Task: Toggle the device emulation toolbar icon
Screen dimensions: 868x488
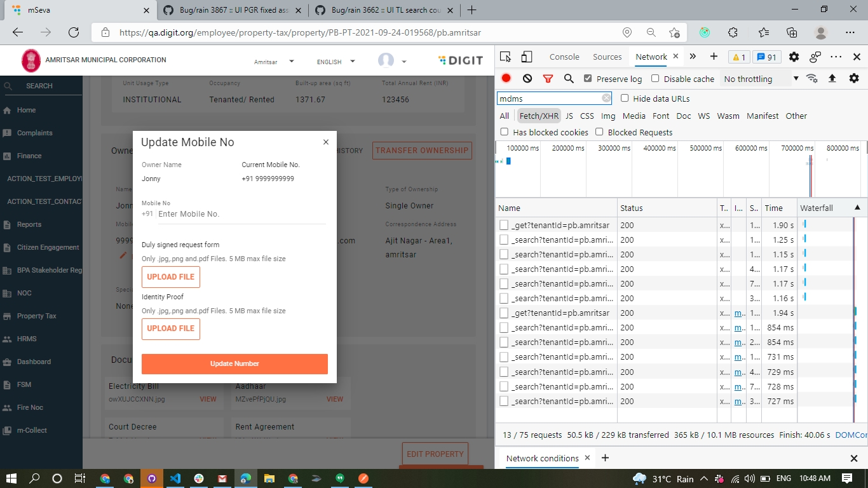Action: (526, 57)
